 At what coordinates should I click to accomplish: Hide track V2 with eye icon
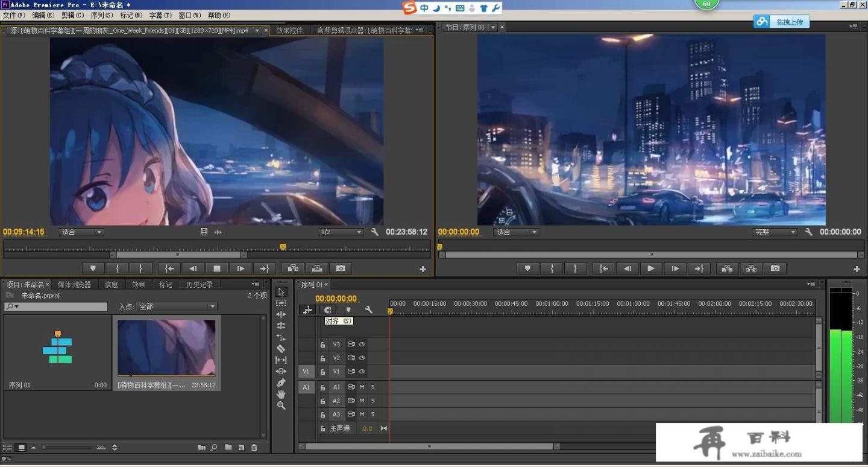pyautogui.click(x=362, y=358)
